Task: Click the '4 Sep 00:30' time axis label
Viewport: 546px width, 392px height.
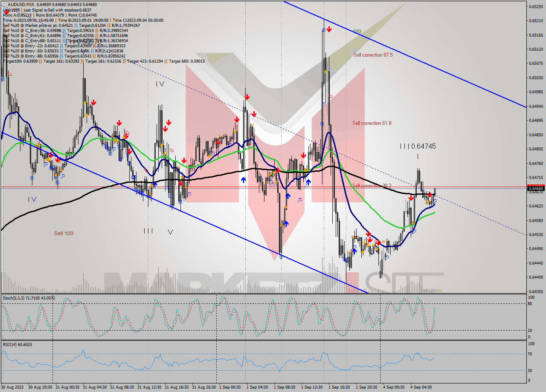Action: click(394, 387)
